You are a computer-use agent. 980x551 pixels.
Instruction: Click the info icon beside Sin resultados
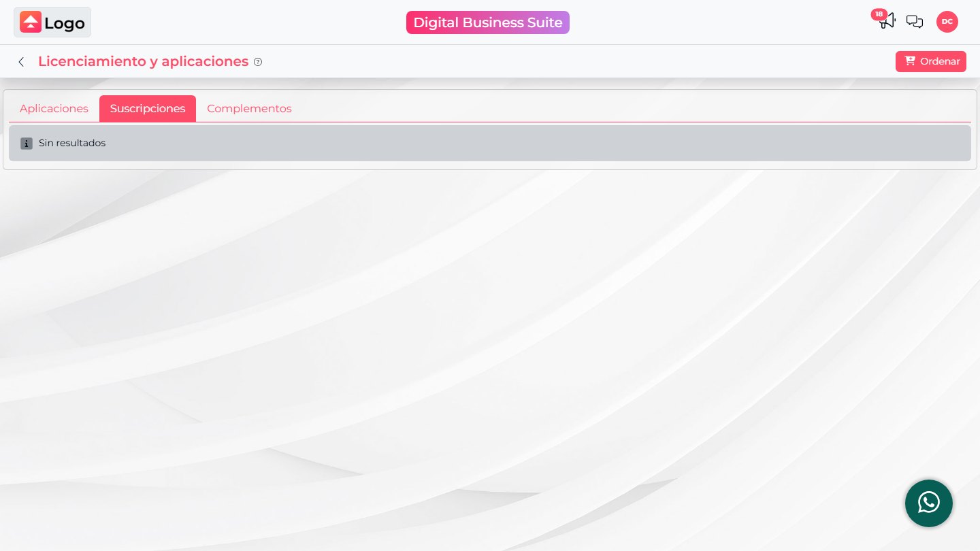pos(27,144)
